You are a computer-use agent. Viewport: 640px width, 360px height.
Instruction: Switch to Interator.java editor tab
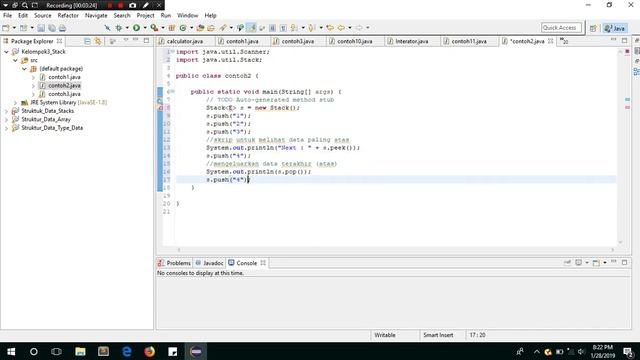(411, 41)
